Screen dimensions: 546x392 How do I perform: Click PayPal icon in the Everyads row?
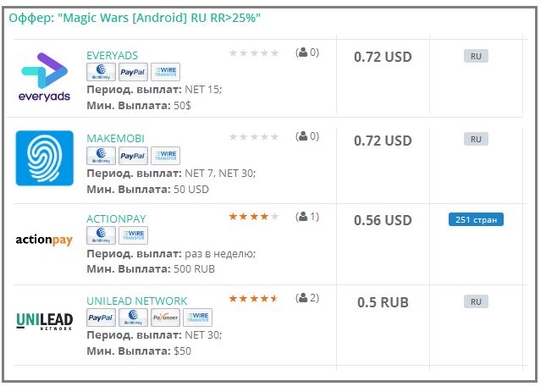[133, 72]
